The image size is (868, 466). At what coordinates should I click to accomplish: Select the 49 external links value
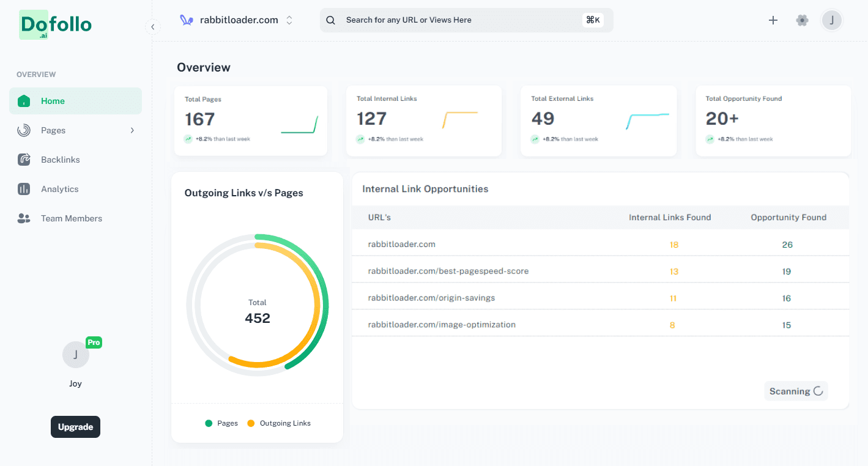(x=543, y=119)
